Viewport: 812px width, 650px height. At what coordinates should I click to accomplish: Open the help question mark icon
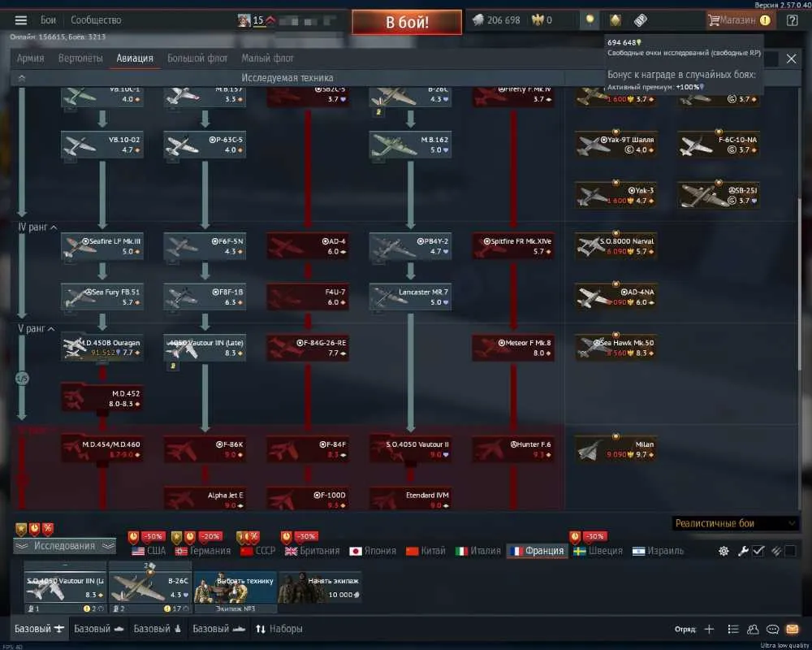tap(792, 20)
